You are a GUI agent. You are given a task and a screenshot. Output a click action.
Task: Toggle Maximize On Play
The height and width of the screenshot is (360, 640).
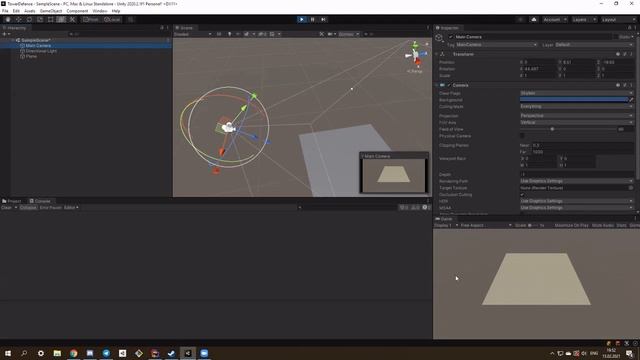point(571,225)
